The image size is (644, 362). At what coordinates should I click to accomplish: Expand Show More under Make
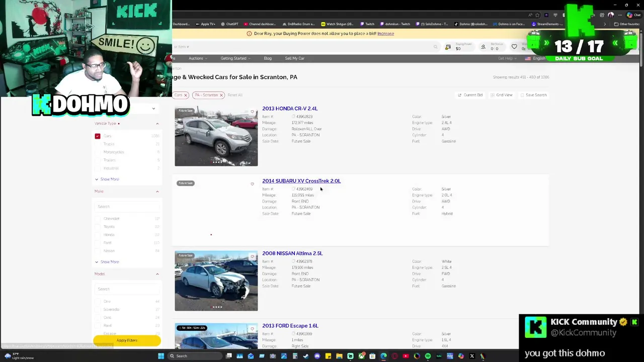[107, 262]
